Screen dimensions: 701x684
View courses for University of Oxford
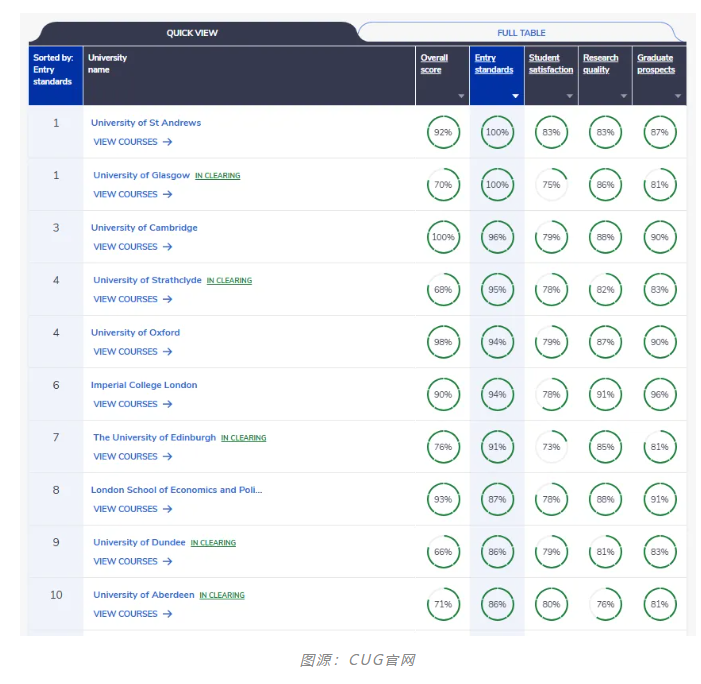tap(133, 352)
